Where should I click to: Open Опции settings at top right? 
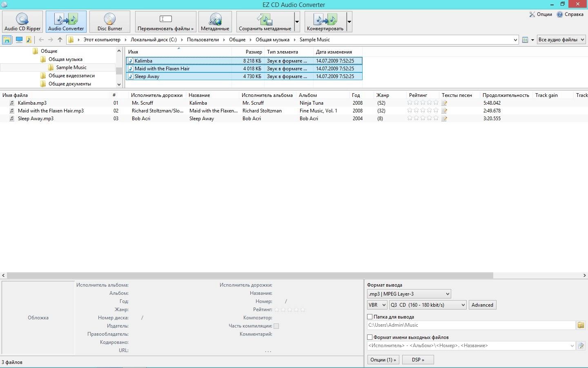click(x=541, y=14)
